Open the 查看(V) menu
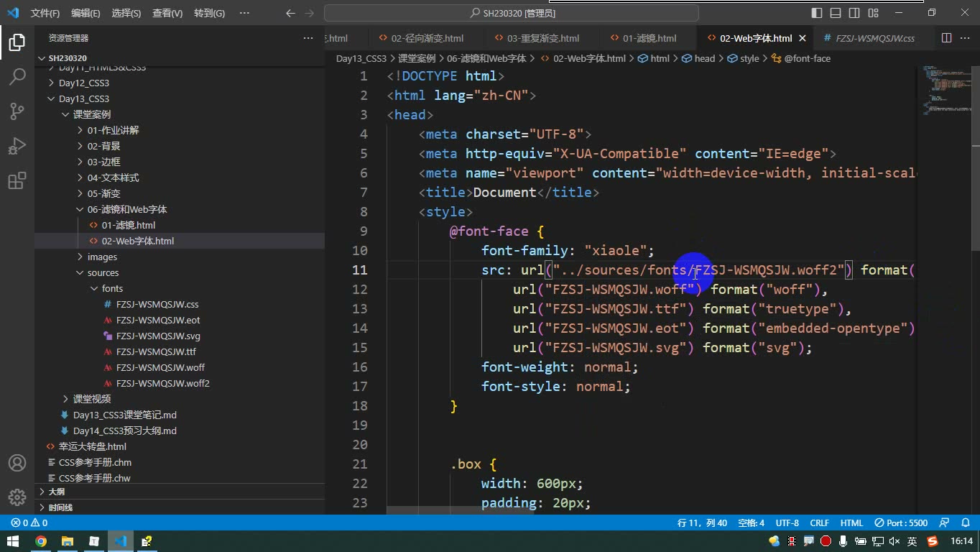The width and height of the screenshot is (980, 552). click(167, 13)
